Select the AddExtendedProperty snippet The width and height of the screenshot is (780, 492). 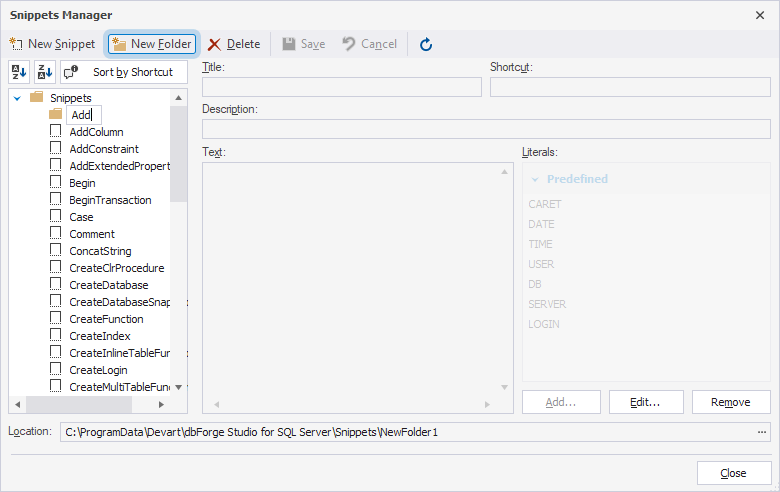119,166
